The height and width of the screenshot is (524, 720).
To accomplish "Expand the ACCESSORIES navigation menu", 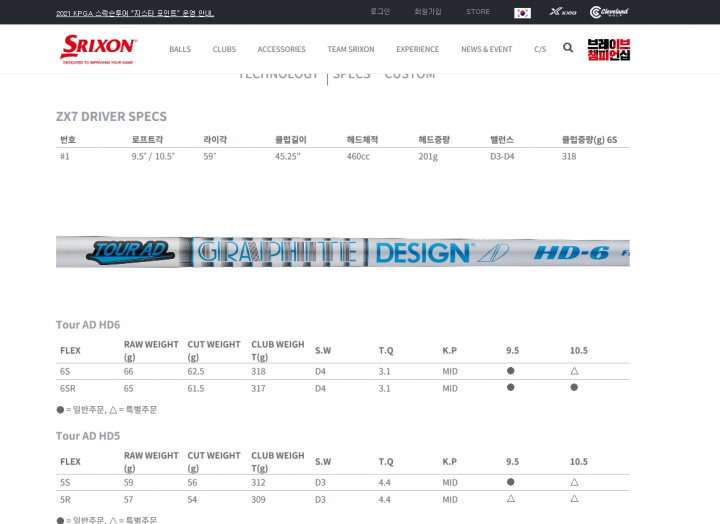I will point(281,49).
